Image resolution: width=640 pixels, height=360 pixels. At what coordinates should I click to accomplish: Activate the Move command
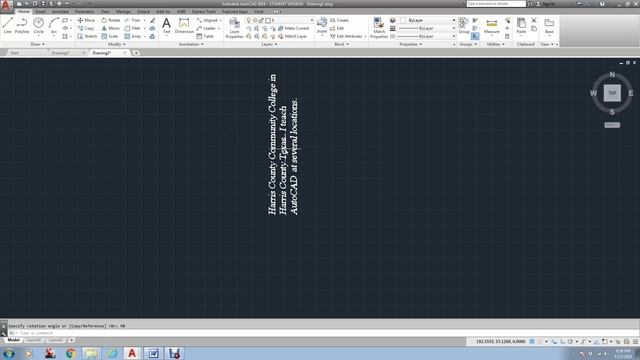pyautogui.click(x=86, y=20)
